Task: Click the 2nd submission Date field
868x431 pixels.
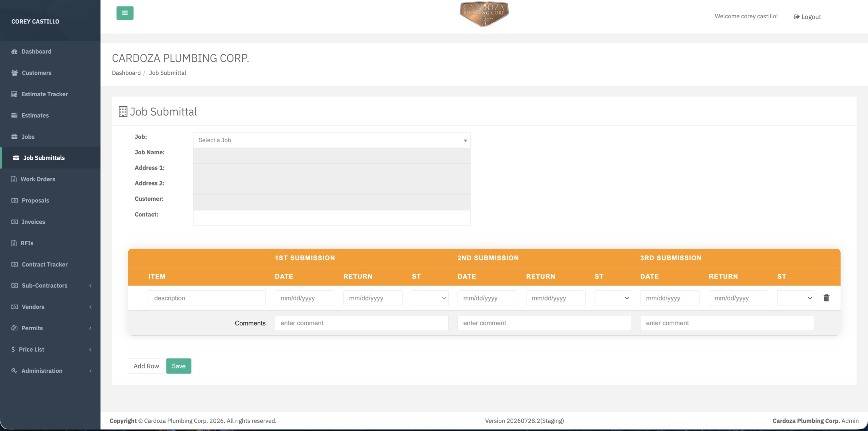Action: [x=487, y=298]
